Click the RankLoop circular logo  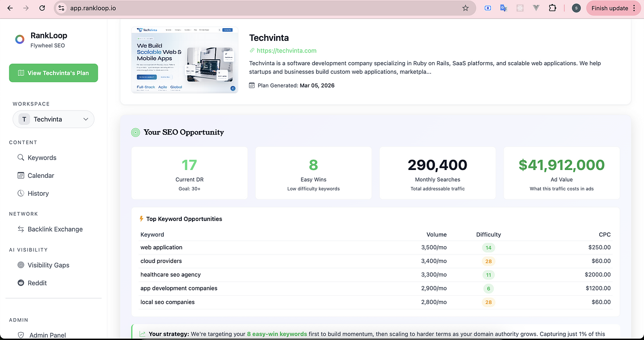pyautogui.click(x=19, y=39)
